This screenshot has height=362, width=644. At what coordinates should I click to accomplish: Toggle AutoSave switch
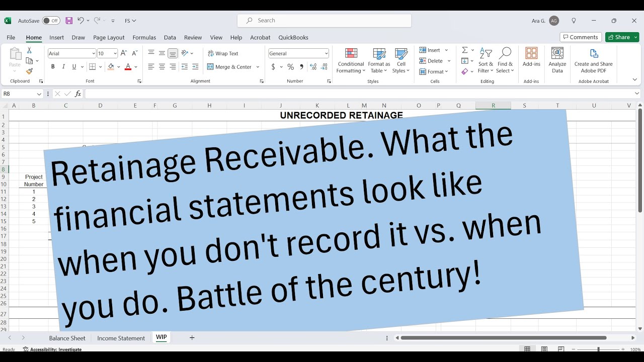(51, 21)
